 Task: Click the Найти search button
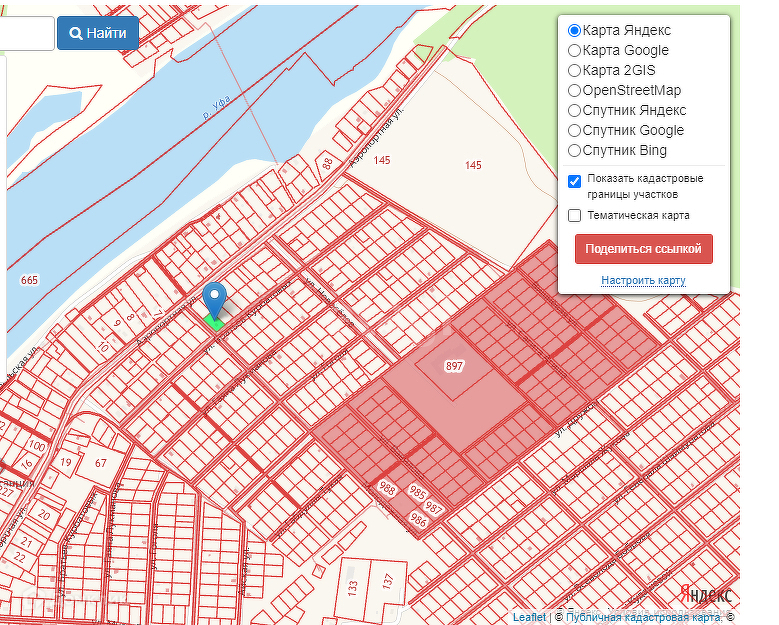point(98,33)
